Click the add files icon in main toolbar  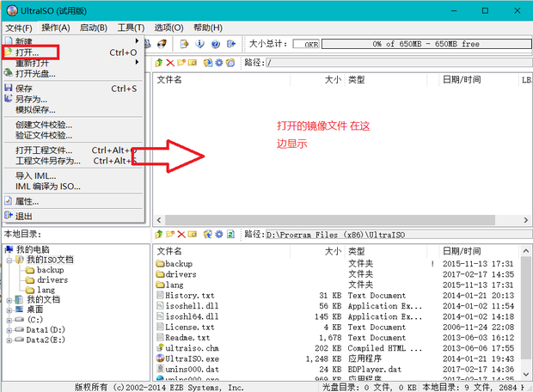click(x=184, y=44)
